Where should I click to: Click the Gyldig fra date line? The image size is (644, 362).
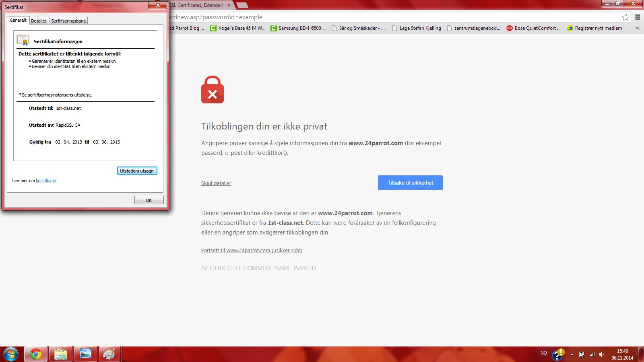click(x=74, y=142)
